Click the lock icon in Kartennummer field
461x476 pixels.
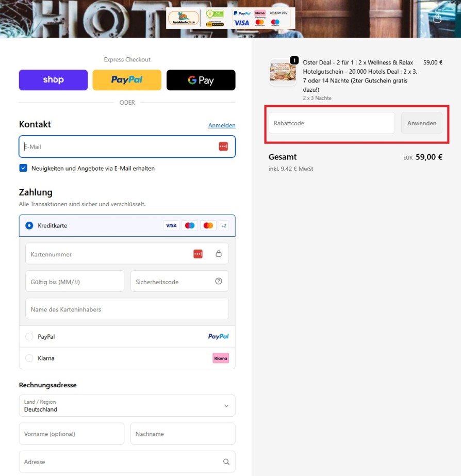point(219,254)
